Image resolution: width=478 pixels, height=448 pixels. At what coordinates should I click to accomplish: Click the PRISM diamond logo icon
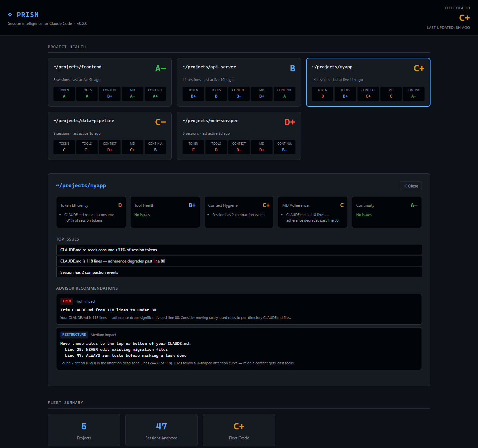[x=10, y=15]
